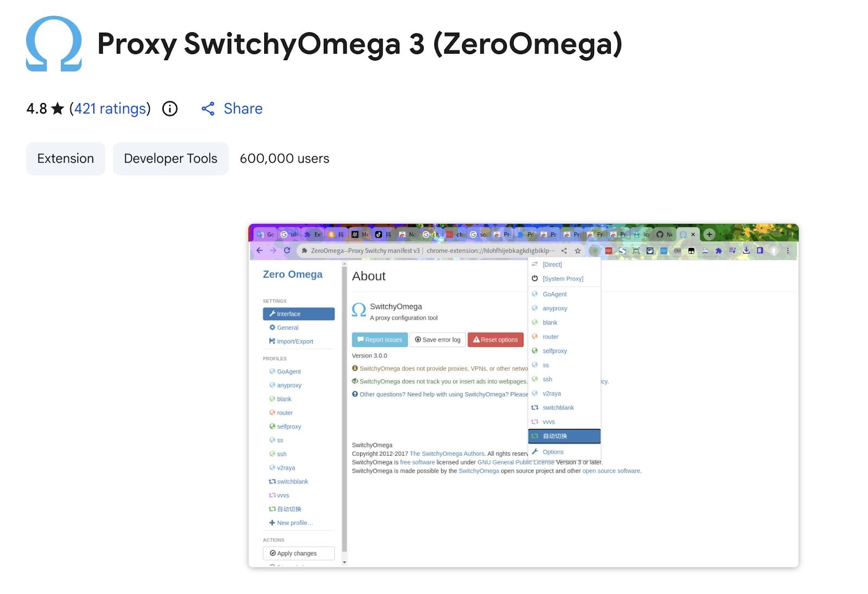Select the Developer Tools category chip
This screenshot has width=868, height=594.
tap(170, 158)
